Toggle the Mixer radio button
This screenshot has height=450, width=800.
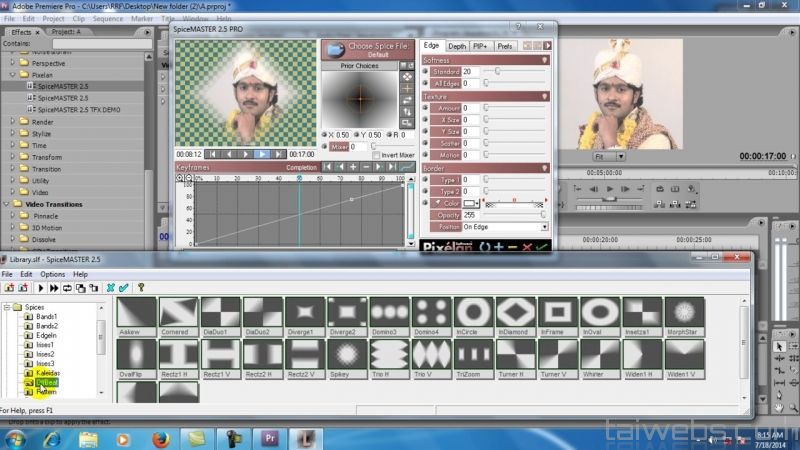click(326, 146)
